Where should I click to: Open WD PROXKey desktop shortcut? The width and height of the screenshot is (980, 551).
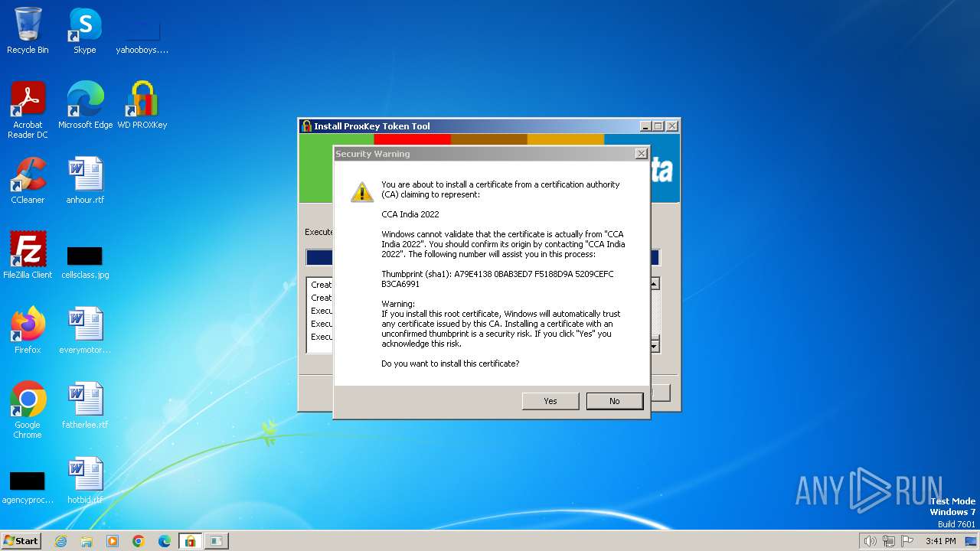[142, 106]
